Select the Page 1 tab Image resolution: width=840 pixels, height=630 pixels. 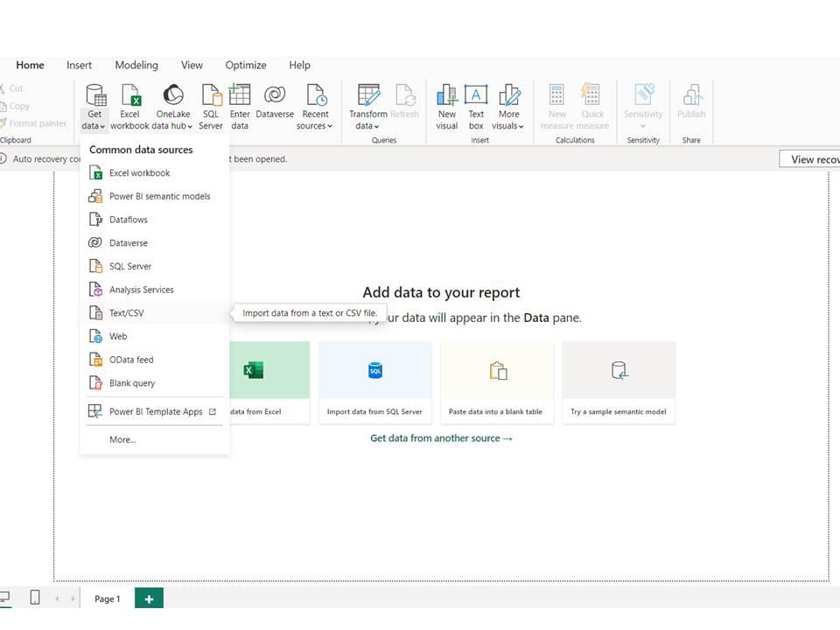pyautogui.click(x=107, y=598)
